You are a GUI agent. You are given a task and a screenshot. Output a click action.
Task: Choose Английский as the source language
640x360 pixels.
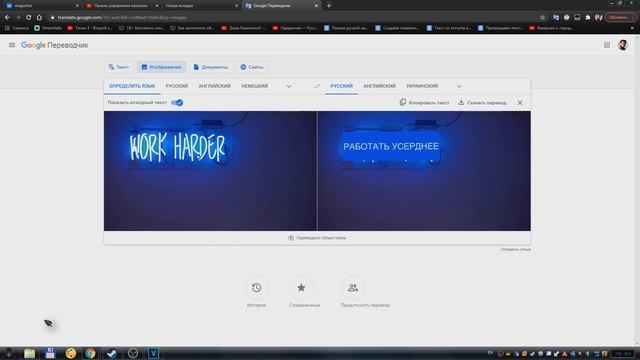215,86
